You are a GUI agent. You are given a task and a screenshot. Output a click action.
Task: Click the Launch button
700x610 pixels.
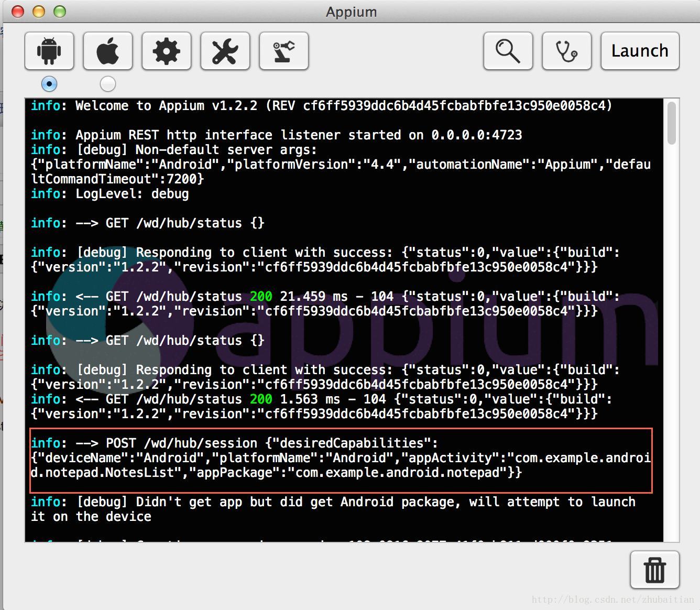(x=640, y=51)
